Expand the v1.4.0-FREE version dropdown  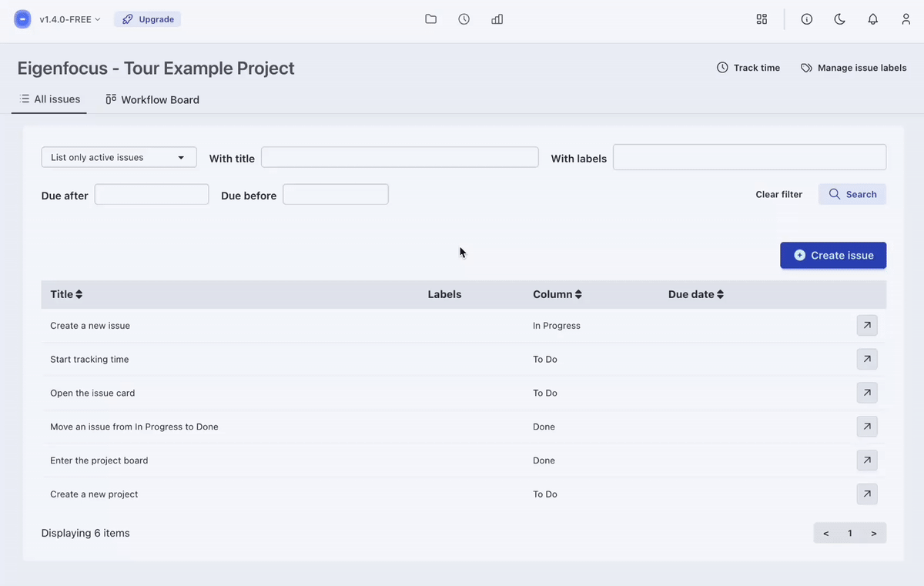(x=70, y=19)
